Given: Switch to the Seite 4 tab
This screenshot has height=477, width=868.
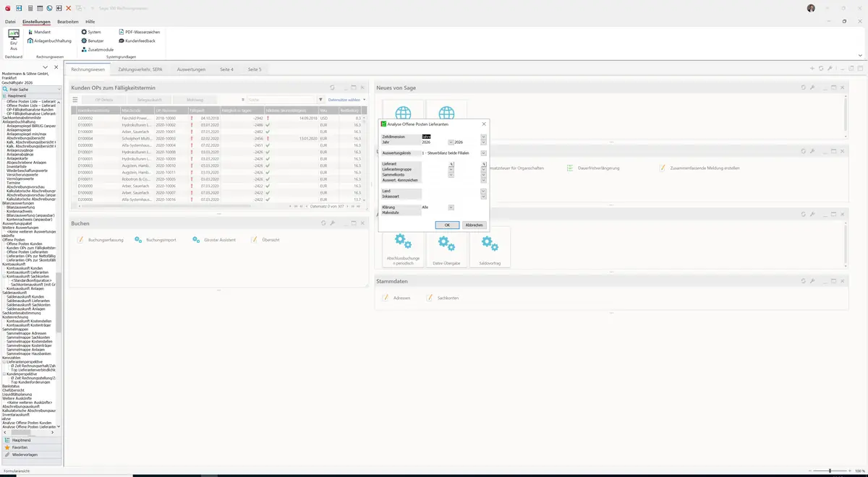Looking at the screenshot, I should pos(226,69).
